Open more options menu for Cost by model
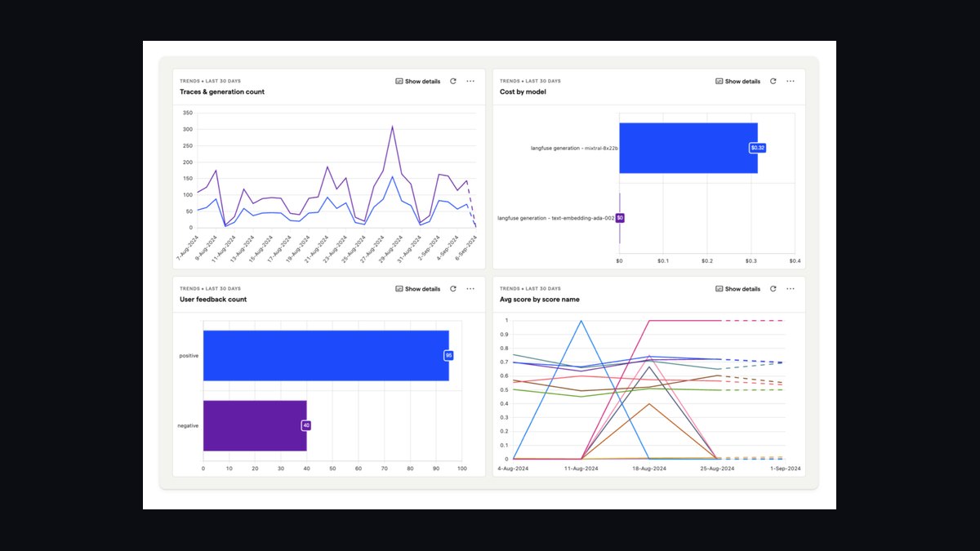The image size is (980, 551). pyautogui.click(x=791, y=82)
